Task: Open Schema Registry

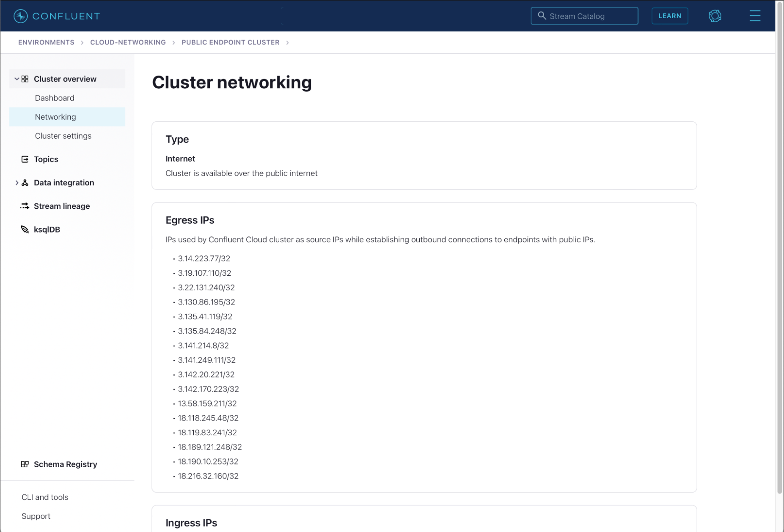Action: pos(66,464)
